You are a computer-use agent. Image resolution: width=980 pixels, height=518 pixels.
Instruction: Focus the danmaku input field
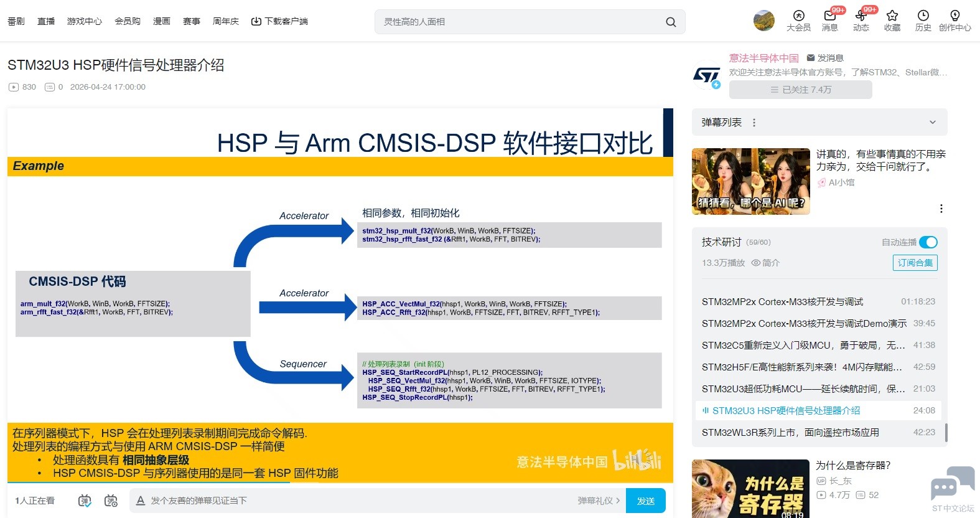coord(361,501)
